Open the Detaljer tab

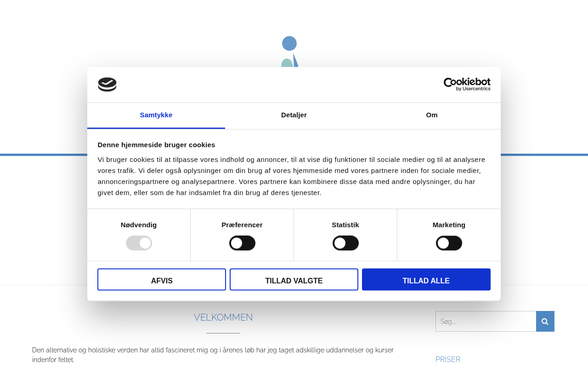294,115
